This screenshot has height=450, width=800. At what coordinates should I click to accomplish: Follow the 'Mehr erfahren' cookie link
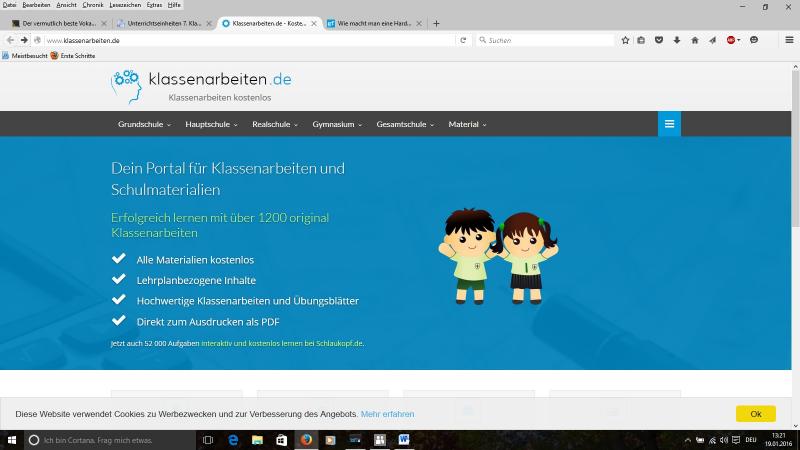(387, 414)
